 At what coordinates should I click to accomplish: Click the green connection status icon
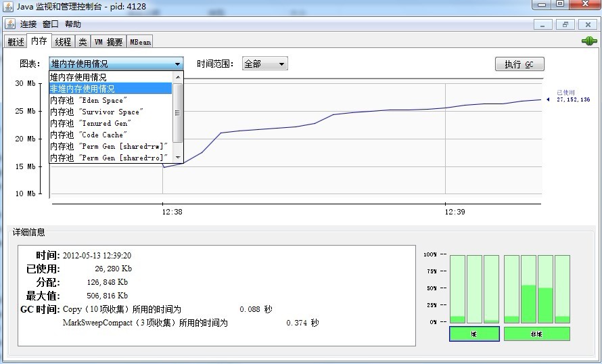pyautogui.click(x=589, y=41)
